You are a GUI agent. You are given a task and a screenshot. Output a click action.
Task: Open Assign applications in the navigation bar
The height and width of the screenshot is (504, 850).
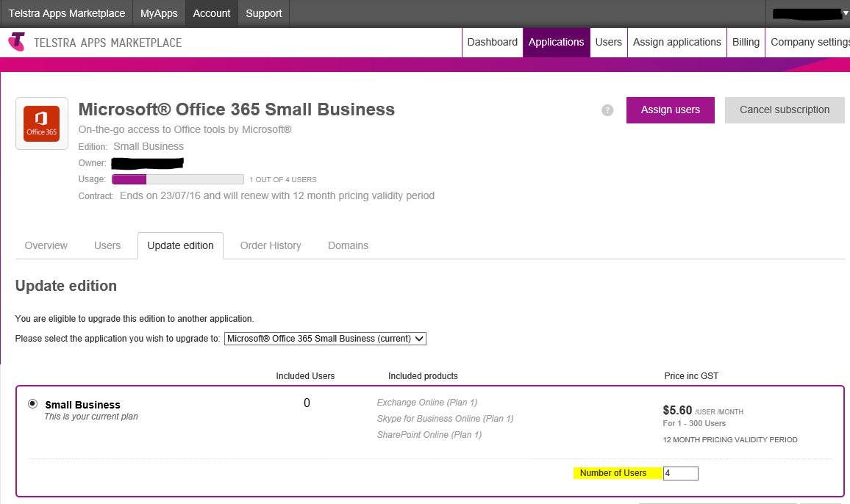click(x=676, y=42)
